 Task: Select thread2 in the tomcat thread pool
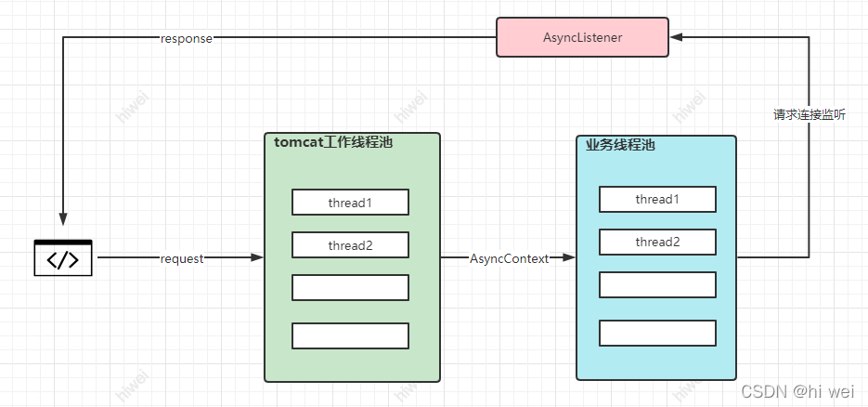click(350, 244)
